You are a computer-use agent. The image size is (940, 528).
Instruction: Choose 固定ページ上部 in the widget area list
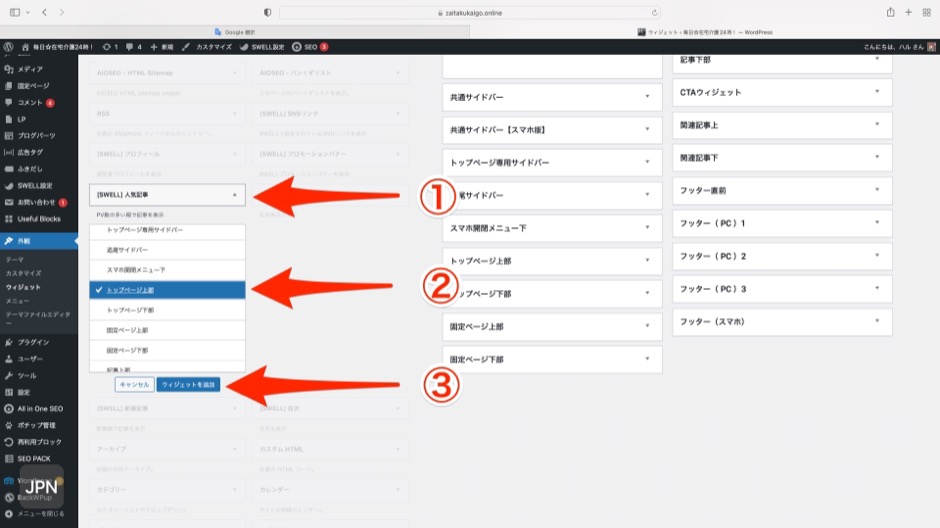coord(167,330)
